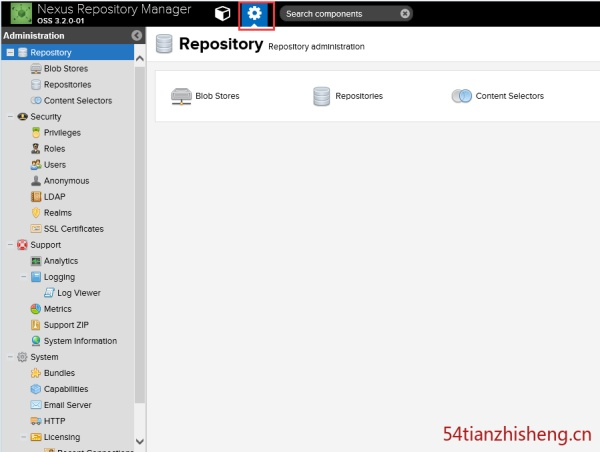Open Blob Stores in the sidebar
The image size is (600, 452).
[x=66, y=69]
